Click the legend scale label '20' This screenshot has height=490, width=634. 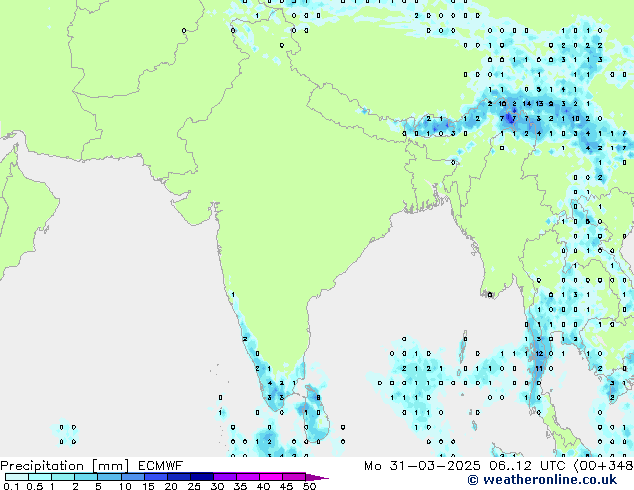pos(171,486)
